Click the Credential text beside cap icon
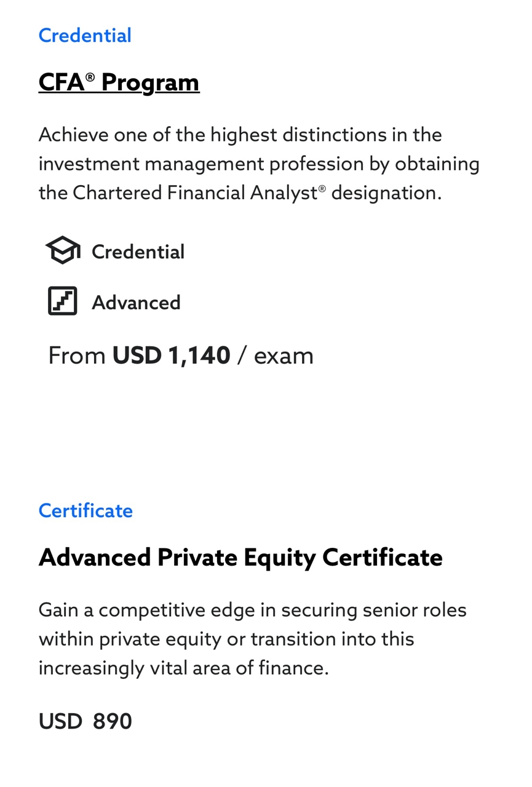This screenshot has width=532, height=787. (138, 252)
